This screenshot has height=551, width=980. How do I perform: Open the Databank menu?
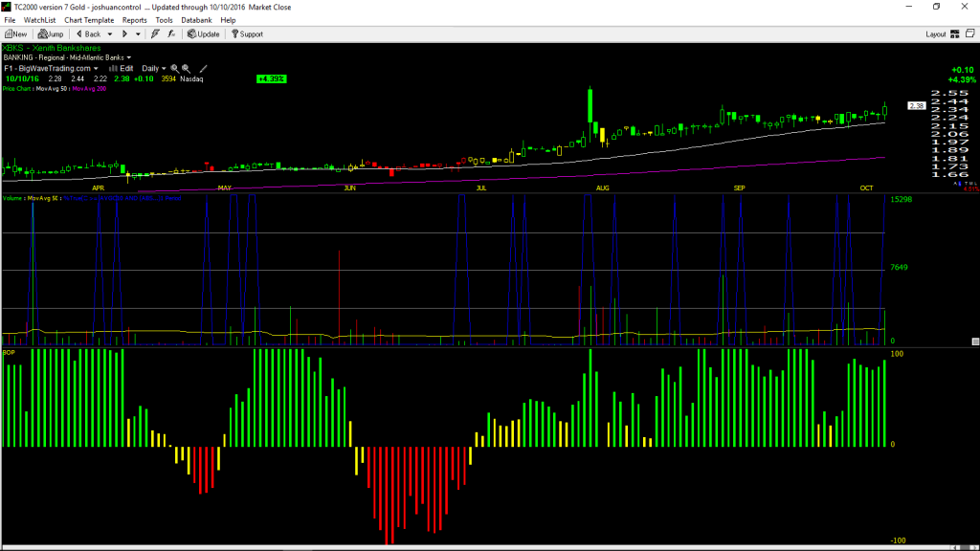click(196, 21)
